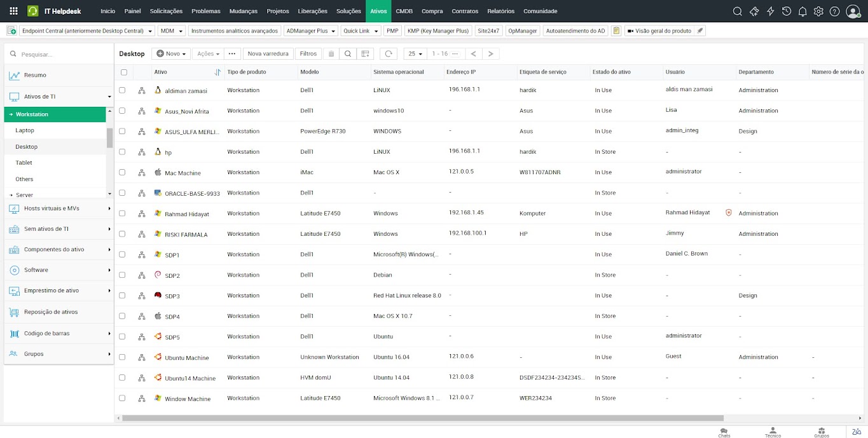Image resolution: width=868 pixels, height=438 pixels.
Task: Open the Quick Link dropdown
Action: pyautogui.click(x=361, y=31)
